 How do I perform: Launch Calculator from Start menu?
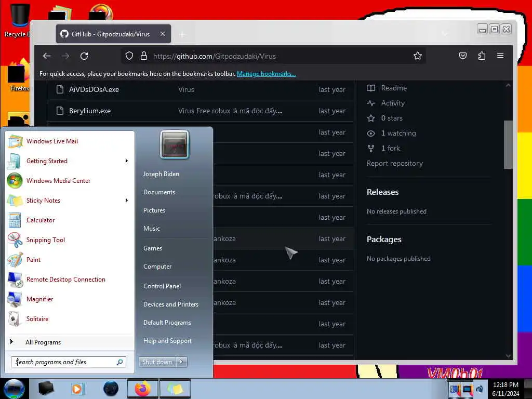tap(70, 220)
